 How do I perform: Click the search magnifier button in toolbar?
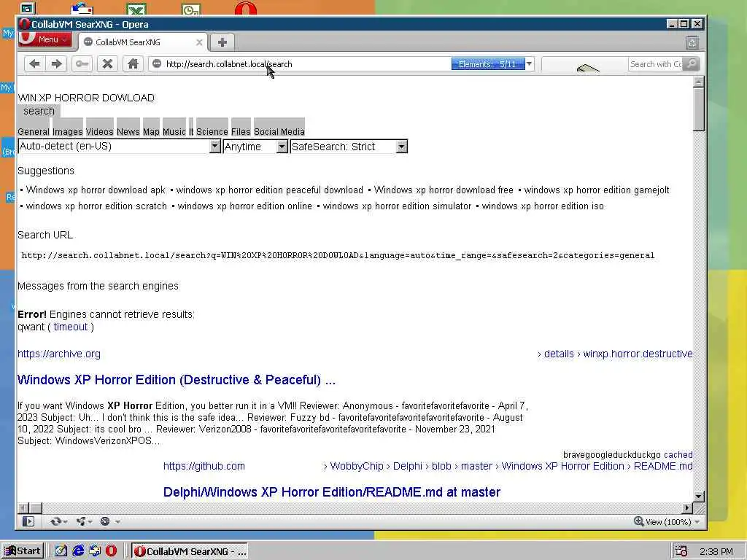click(692, 64)
